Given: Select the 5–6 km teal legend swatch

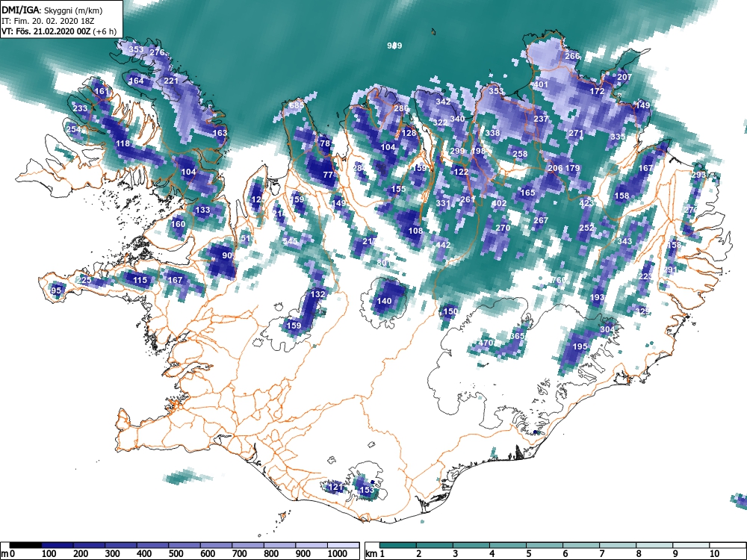Looking at the screenshot, I should [545, 545].
